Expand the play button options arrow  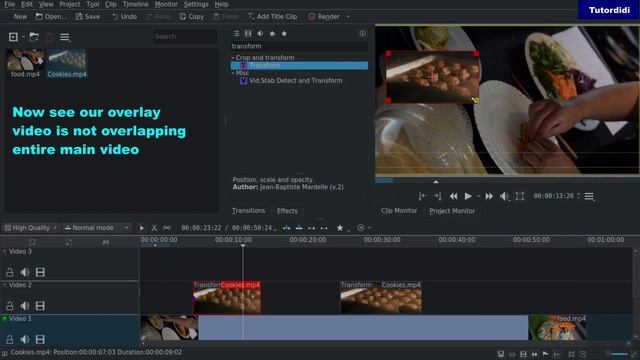[x=478, y=196]
